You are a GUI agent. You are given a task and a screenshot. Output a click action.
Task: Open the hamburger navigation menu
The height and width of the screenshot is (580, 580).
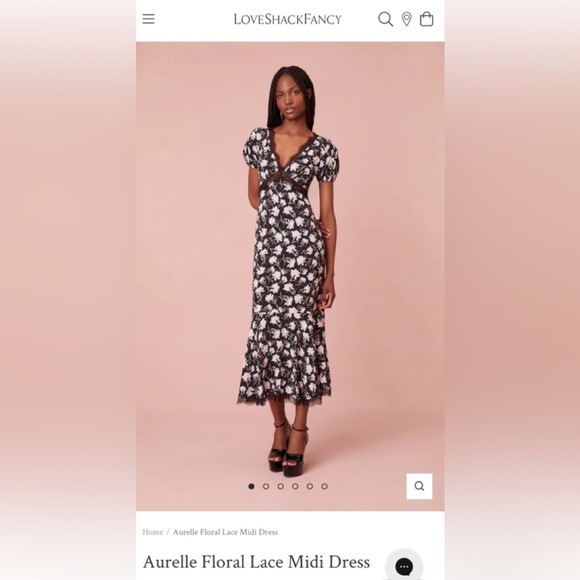(148, 19)
